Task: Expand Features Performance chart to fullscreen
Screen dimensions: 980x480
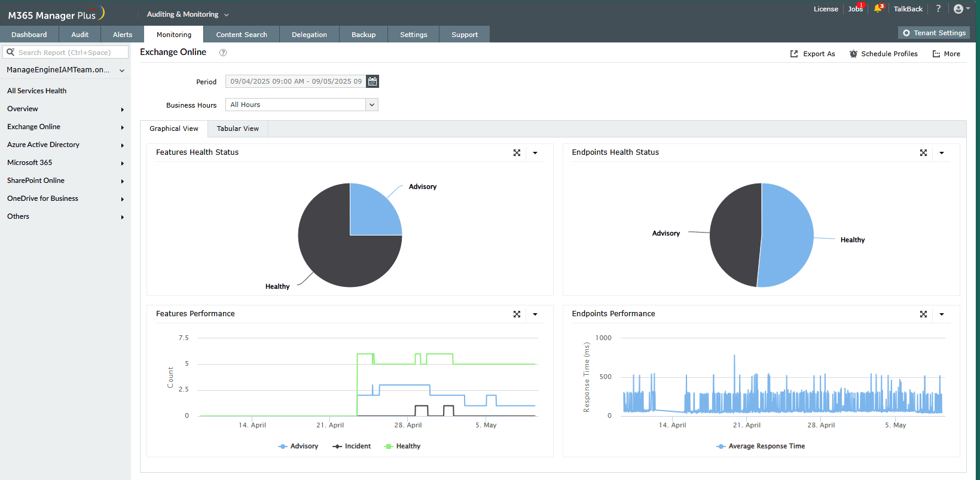Action: coord(517,314)
